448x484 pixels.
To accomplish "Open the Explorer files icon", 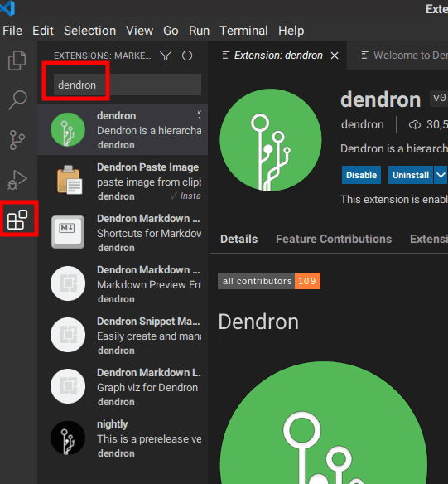I will tap(17, 60).
